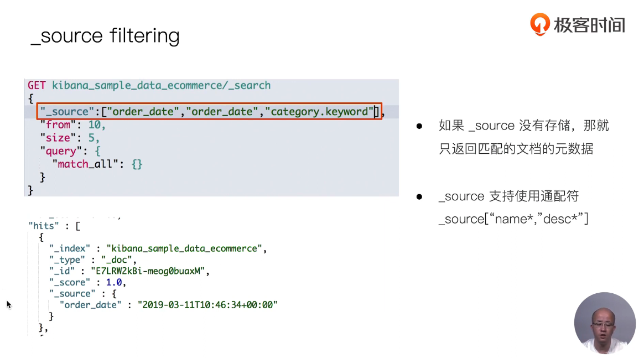Click kibana_sample_data_ecommerce/_search endpoint text
Screen dimensions: 644x358
coord(161,85)
